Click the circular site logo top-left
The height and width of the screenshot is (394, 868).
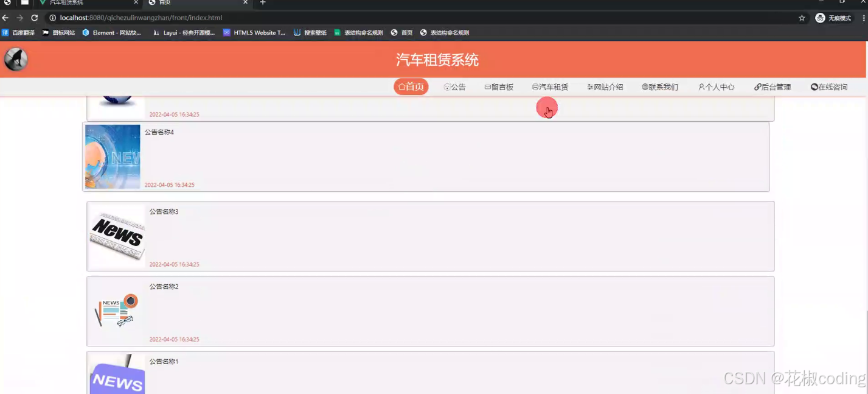click(15, 59)
